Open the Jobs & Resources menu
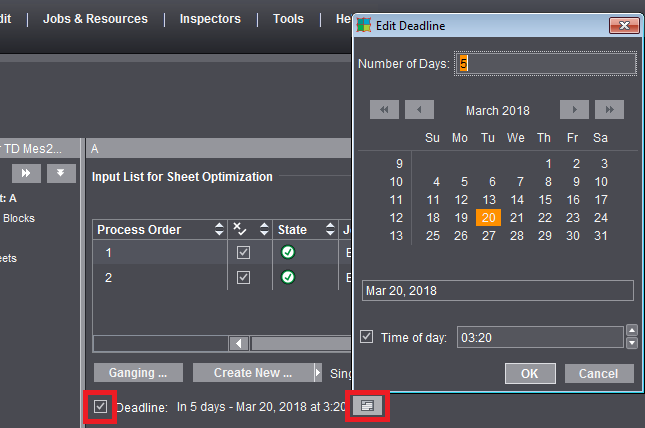The height and width of the screenshot is (428, 645). pos(95,19)
